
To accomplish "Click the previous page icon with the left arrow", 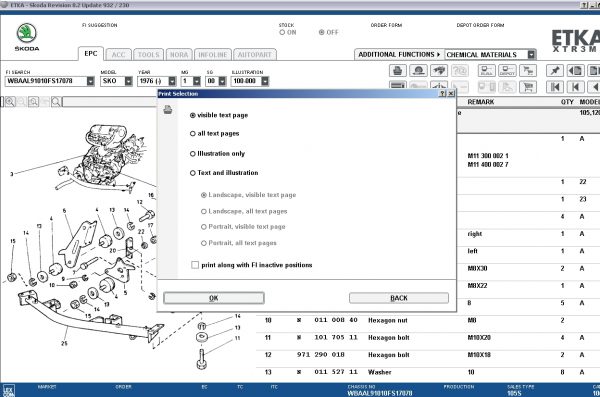I will point(575,71).
